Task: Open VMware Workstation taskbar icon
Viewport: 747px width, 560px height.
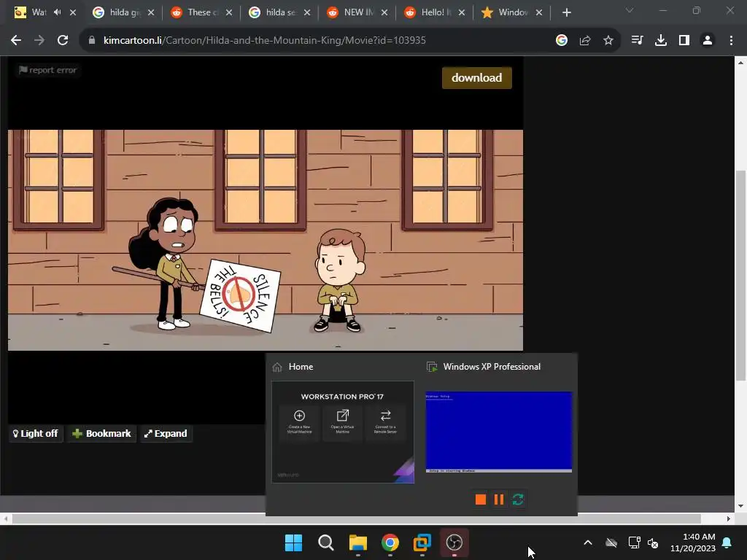Action: point(422,542)
